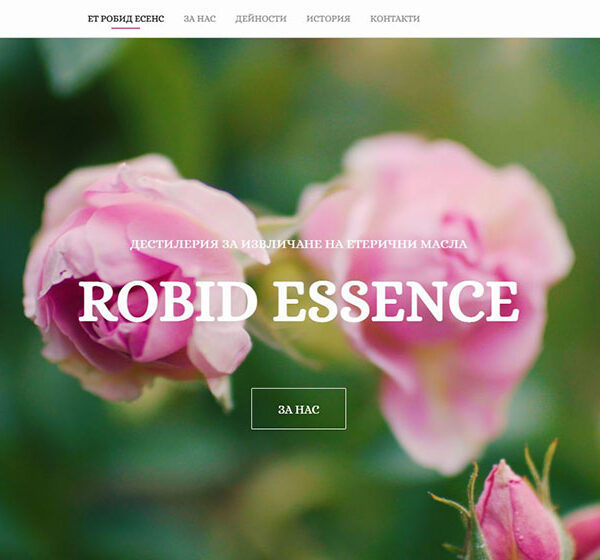
Task: Click the partially visible bud at right edge
Action: coord(584,532)
